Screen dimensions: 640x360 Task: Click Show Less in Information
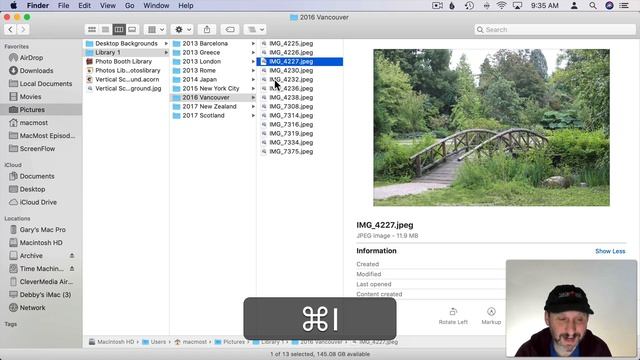pyautogui.click(x=610, y=251)
